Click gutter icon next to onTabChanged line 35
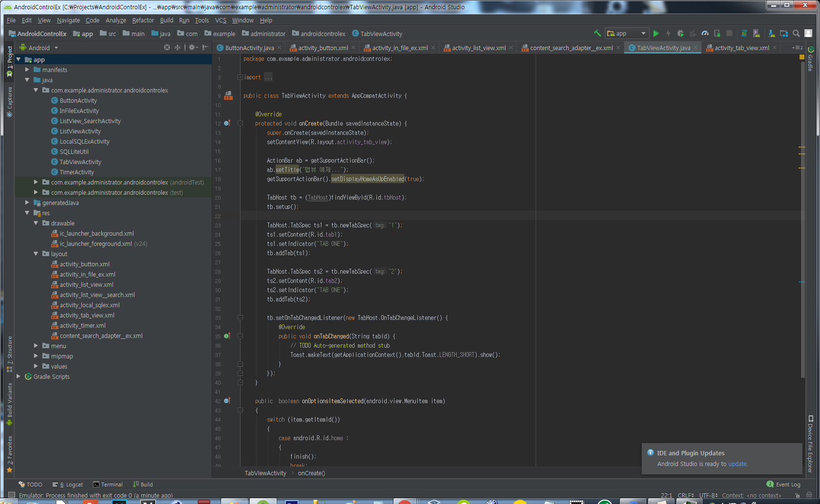The width and height of the screenshot is (820, 504). pyautogui.click(x=227, y=336)
